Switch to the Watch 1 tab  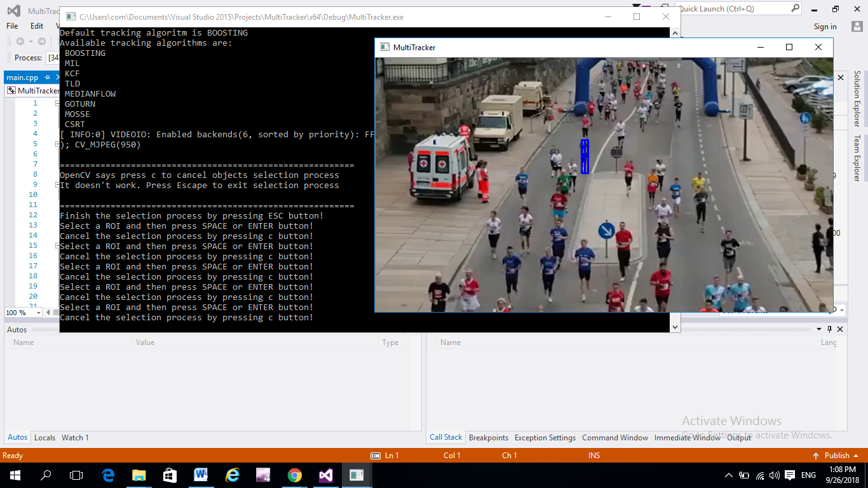tap(75, 437)
